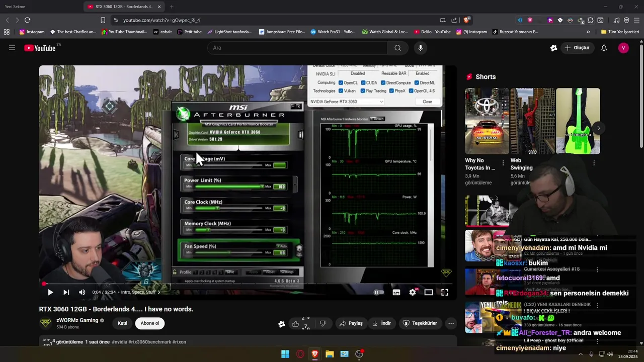Screen dimensions: 644x362
Task: Click the address bar URL
Action: tap(162, 20)
